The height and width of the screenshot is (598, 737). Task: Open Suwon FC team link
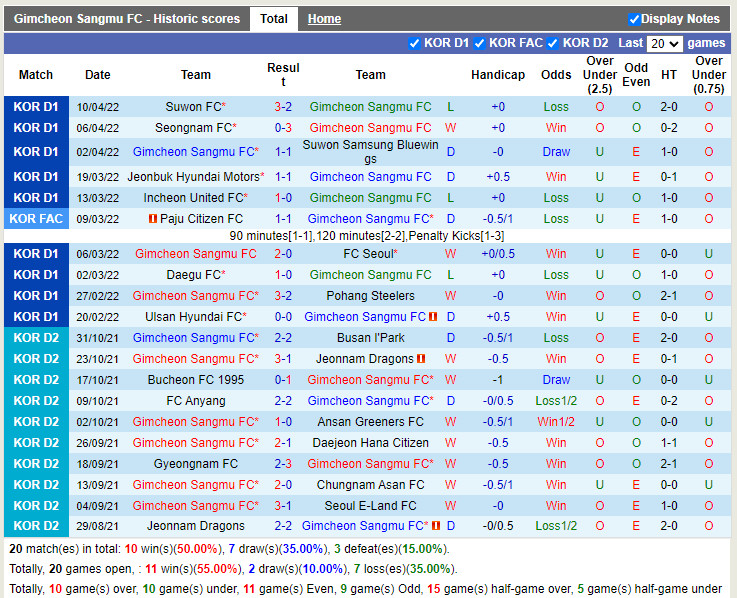(193, 107)
